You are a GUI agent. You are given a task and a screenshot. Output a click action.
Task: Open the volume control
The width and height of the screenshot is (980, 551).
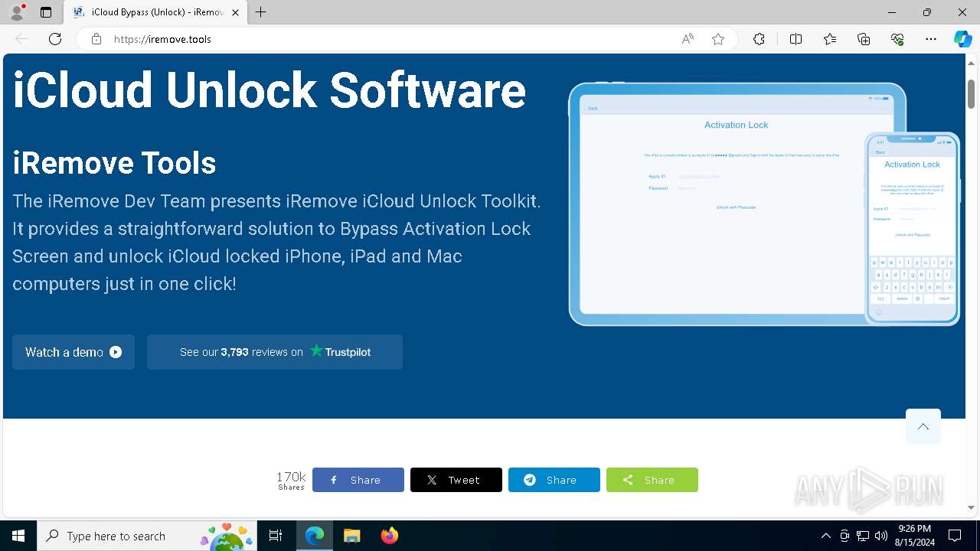(x=881, y=536)
